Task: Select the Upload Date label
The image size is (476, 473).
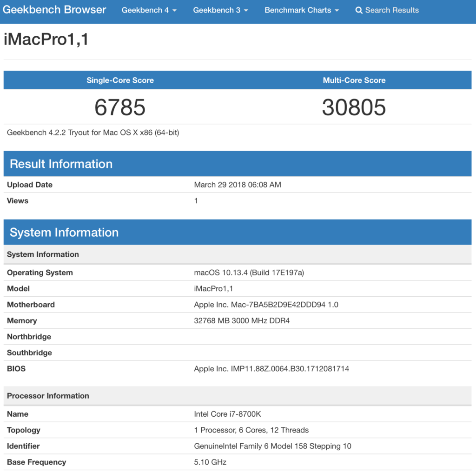Action: pyautogui.click(x=30, y=185)
